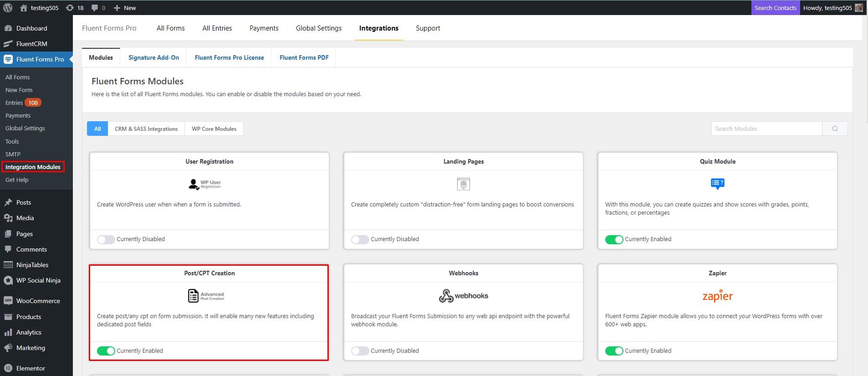
Task: Click the WP Social Ninja icon
Action: coord(8,280)
